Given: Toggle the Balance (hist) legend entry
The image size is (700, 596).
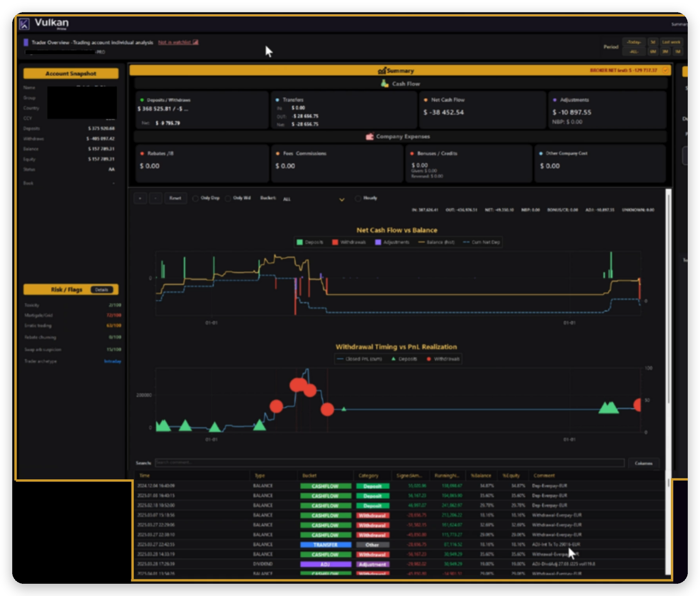Looking at the screenshot, I should 436,242.
